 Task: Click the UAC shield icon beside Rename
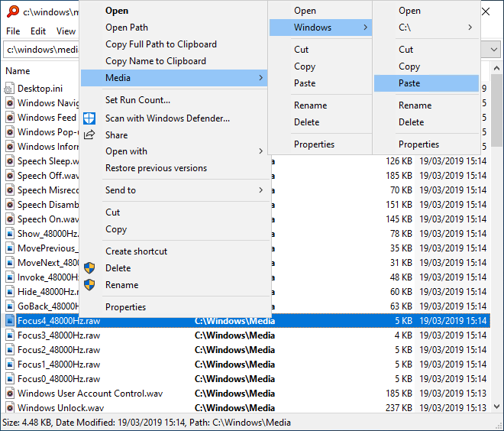[89, 284]
